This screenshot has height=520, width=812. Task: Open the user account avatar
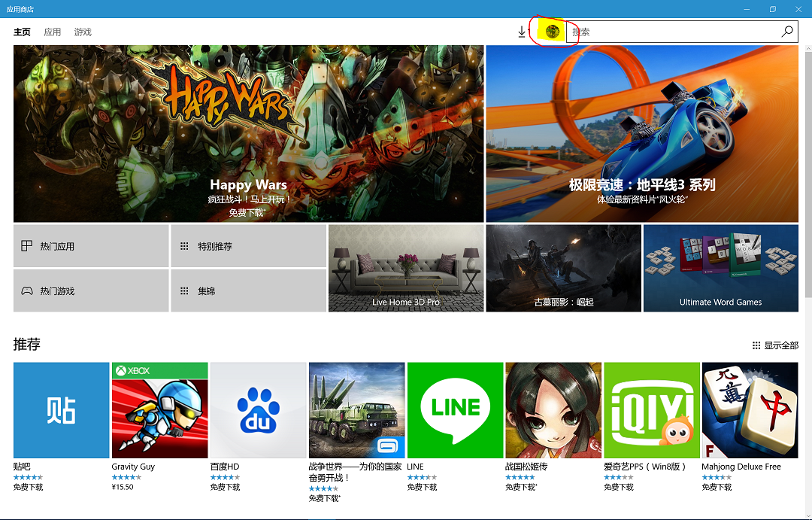pos(553,32)
